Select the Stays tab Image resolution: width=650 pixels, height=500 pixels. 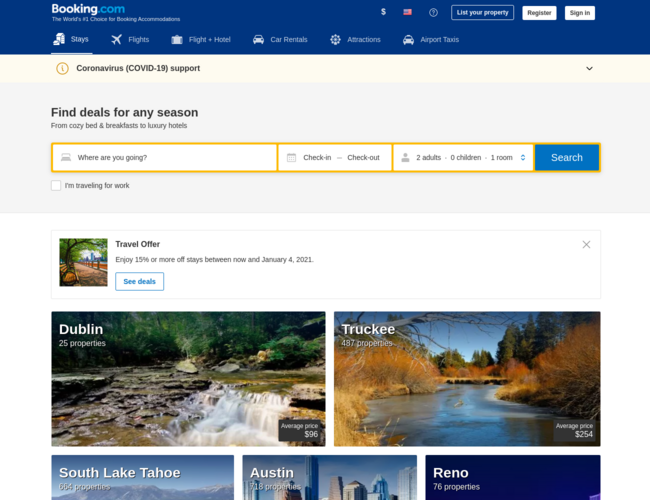[x=71, y=39]
